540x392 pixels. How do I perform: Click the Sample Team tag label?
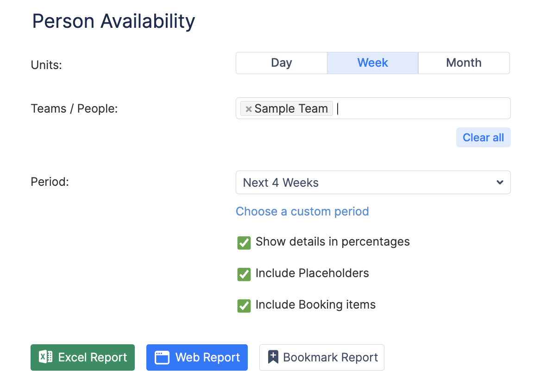point(291,109)
